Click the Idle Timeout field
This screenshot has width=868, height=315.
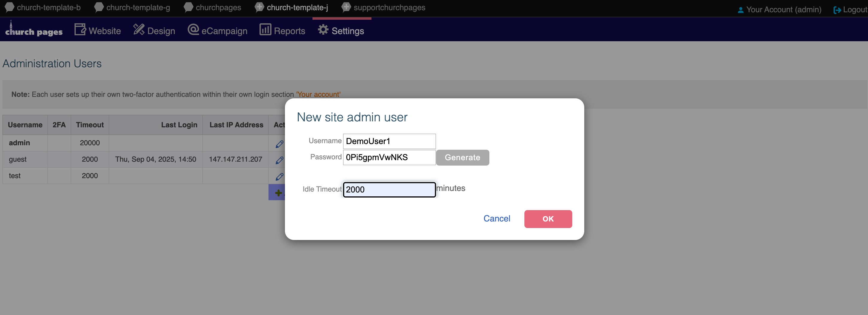389,189
